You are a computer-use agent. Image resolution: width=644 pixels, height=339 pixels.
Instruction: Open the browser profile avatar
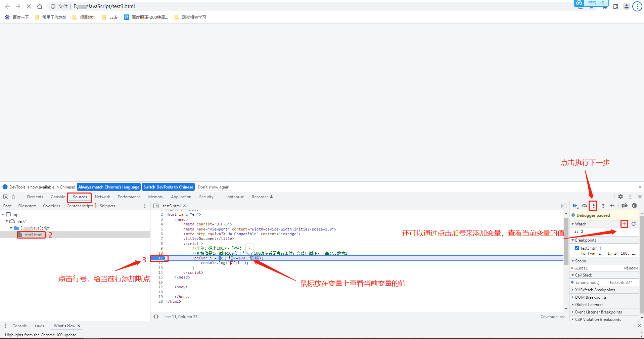627,6
